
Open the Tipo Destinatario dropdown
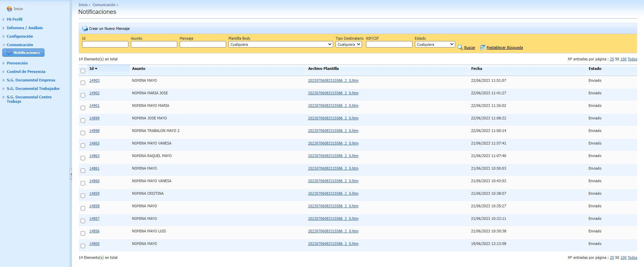(349, 44)
